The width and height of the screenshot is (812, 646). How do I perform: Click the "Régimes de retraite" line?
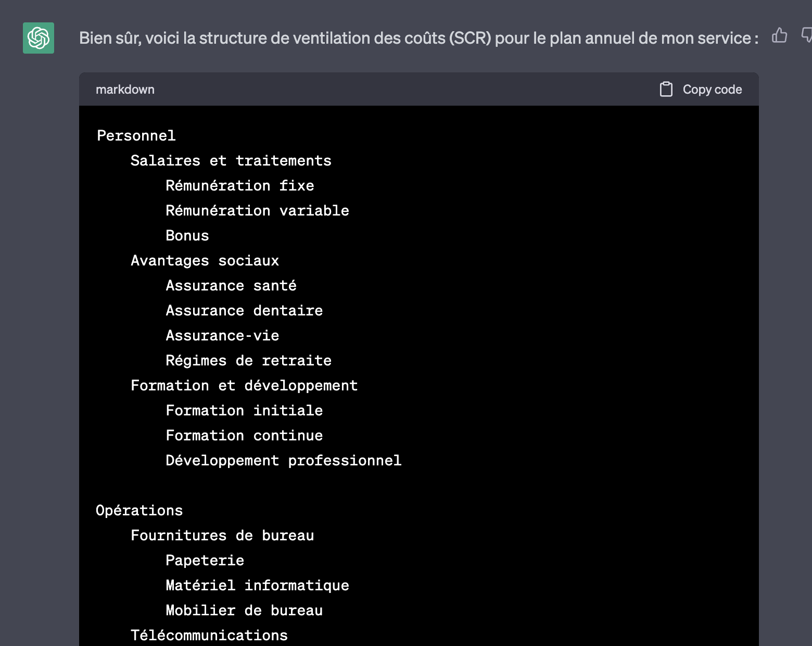248,361
